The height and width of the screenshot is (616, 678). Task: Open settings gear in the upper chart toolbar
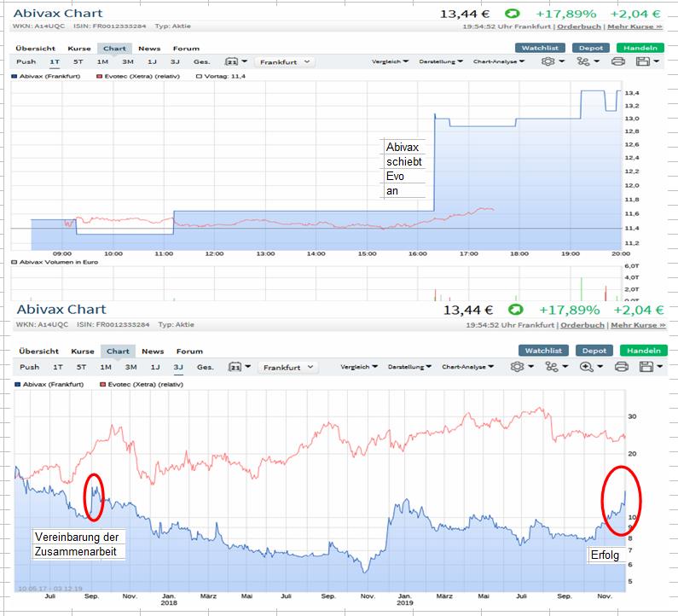click(x=550, y=61)
